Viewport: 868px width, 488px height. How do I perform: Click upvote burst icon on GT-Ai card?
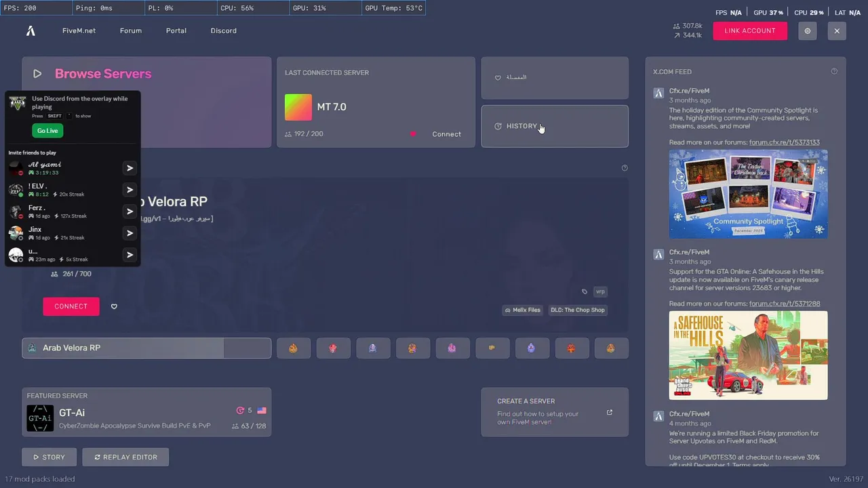pyautogui.click(x=240, y=410)
